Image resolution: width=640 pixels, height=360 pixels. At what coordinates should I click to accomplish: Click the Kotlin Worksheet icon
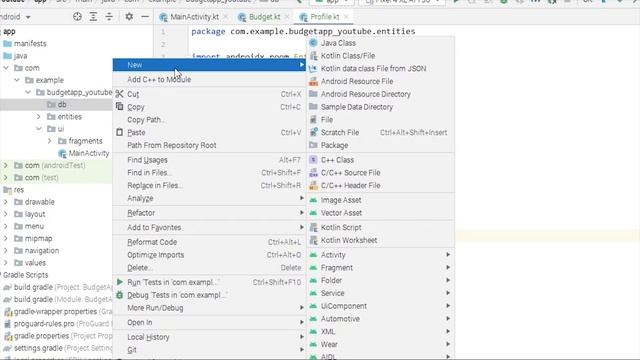point(313,240)
